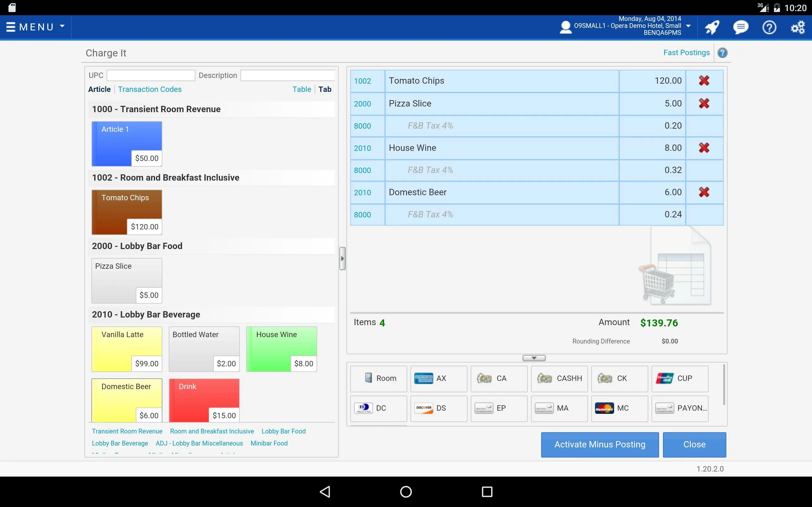Remove the Tomato Chips line item

(704, 80)
